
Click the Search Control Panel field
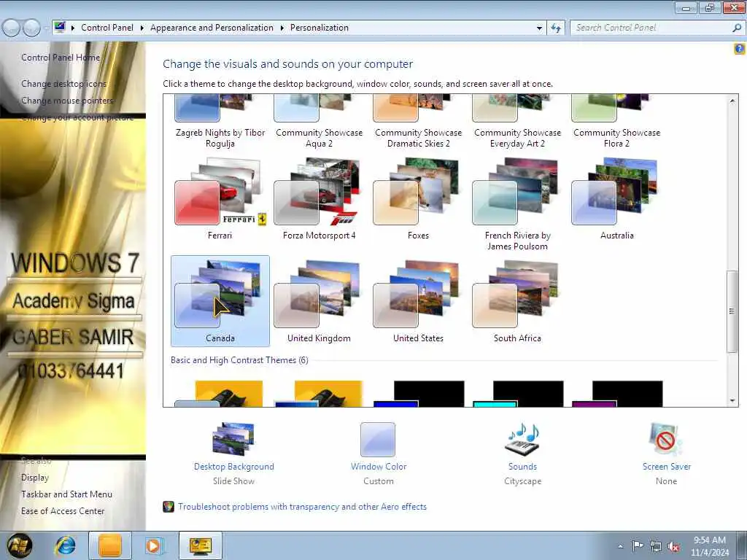coord(651,28)
